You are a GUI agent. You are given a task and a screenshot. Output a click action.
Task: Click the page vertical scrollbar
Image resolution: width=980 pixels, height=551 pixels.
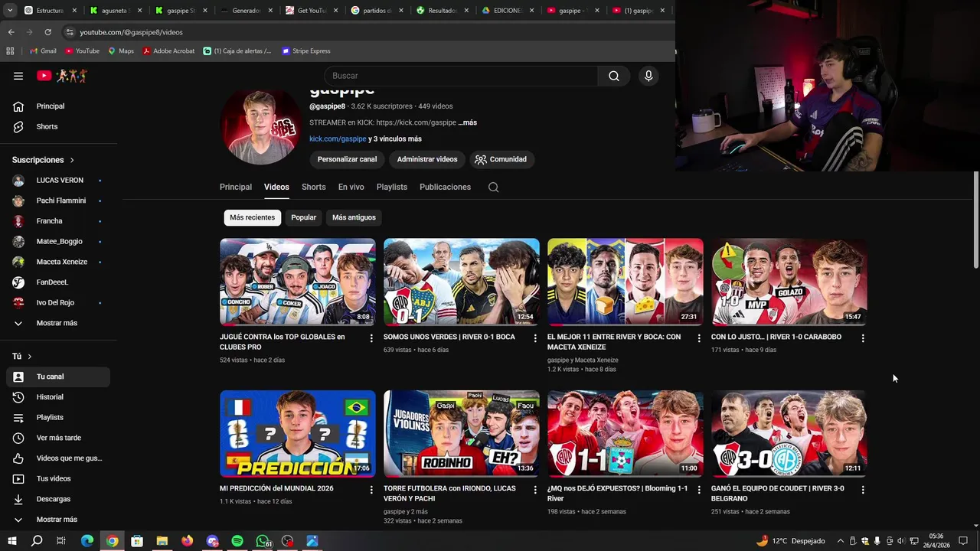(x=975, y=220)
